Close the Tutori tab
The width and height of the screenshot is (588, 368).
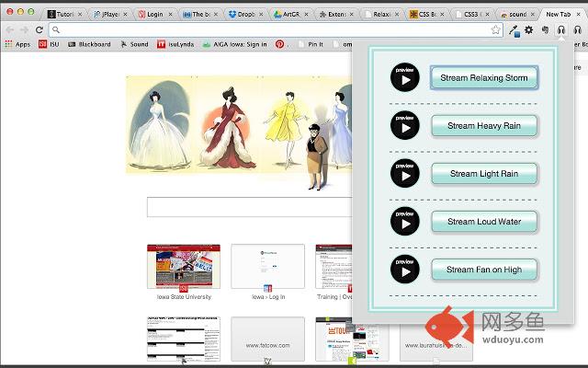coord(80,15)
